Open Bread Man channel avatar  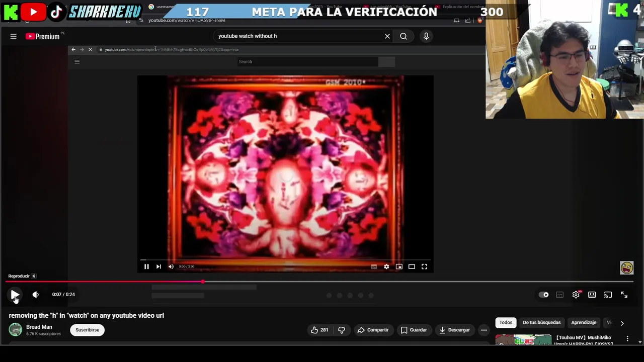tap(16, 330)
